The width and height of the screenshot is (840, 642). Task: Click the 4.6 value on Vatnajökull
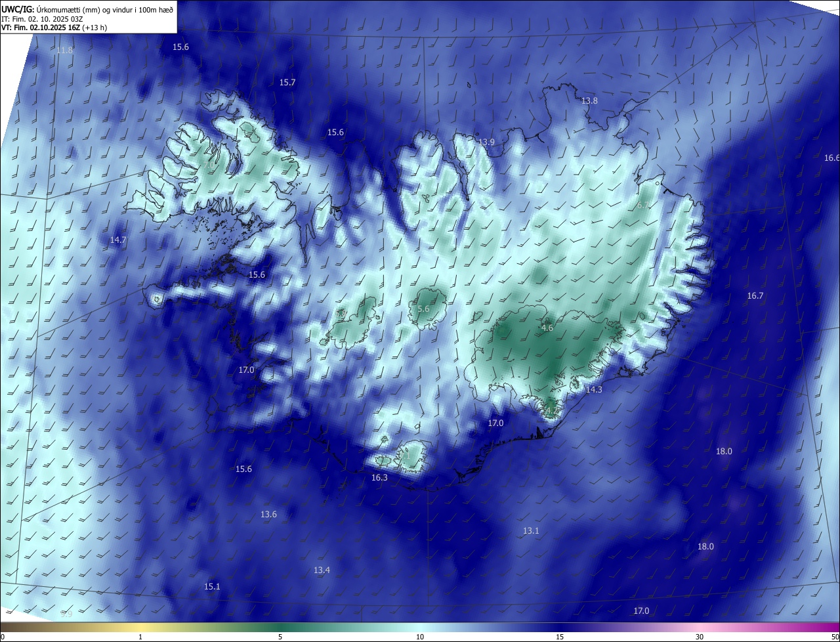(x=547, y=328)
